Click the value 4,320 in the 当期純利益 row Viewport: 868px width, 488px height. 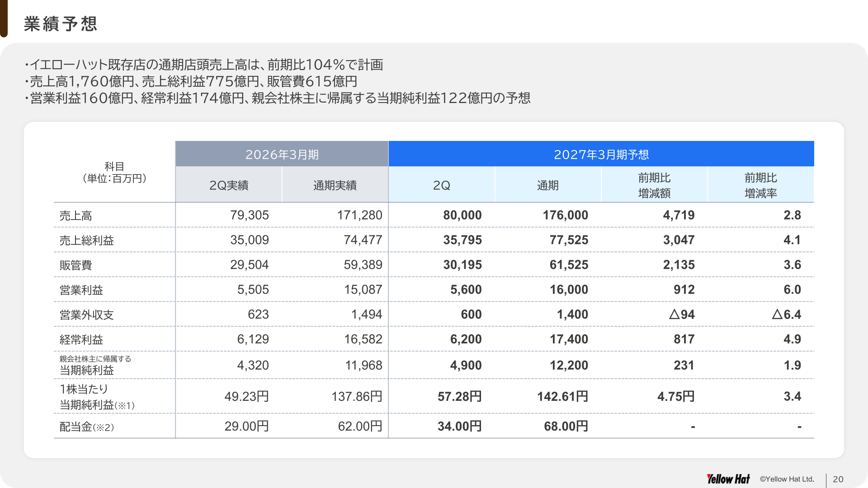[253, 365]
